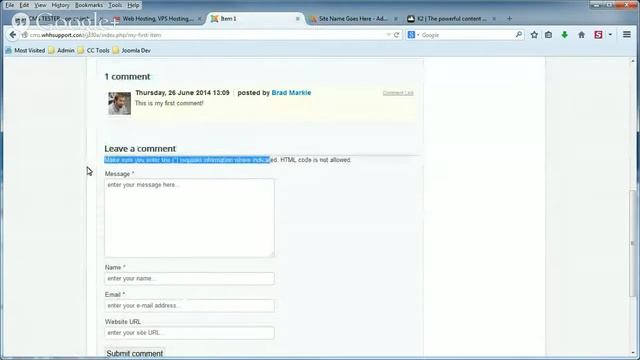Focus the Name input field
The width and height of the screenshot is (640, 360).
coord(189,278)
